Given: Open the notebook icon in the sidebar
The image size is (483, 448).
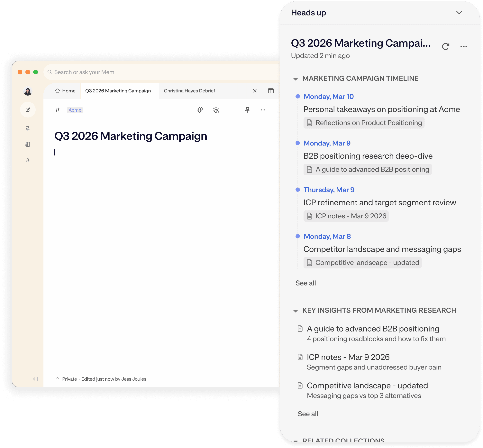Looking at the screenshot, I should tap(28, 144).
